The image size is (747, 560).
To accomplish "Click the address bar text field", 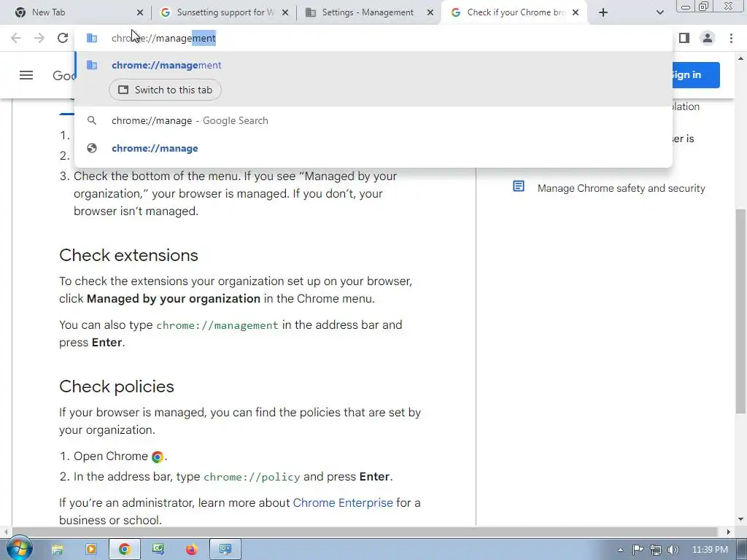I will point(373,38).
